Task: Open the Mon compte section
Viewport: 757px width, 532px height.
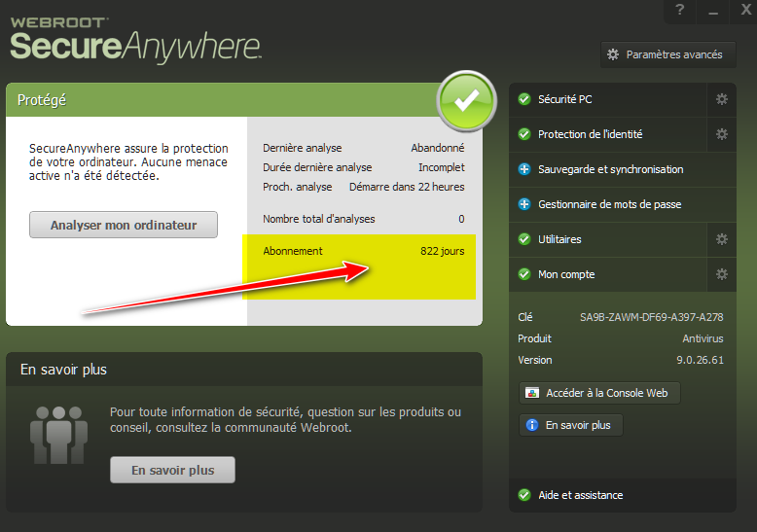Action: click(x=608, y=274)
